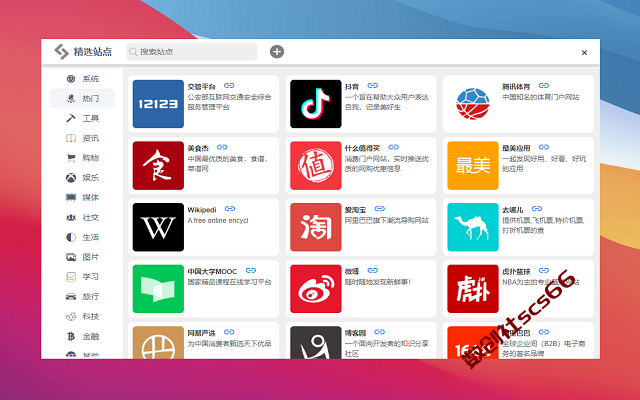Add a new site with plus button
This screenshot has width=640, height=400.
tap(277, 52)
